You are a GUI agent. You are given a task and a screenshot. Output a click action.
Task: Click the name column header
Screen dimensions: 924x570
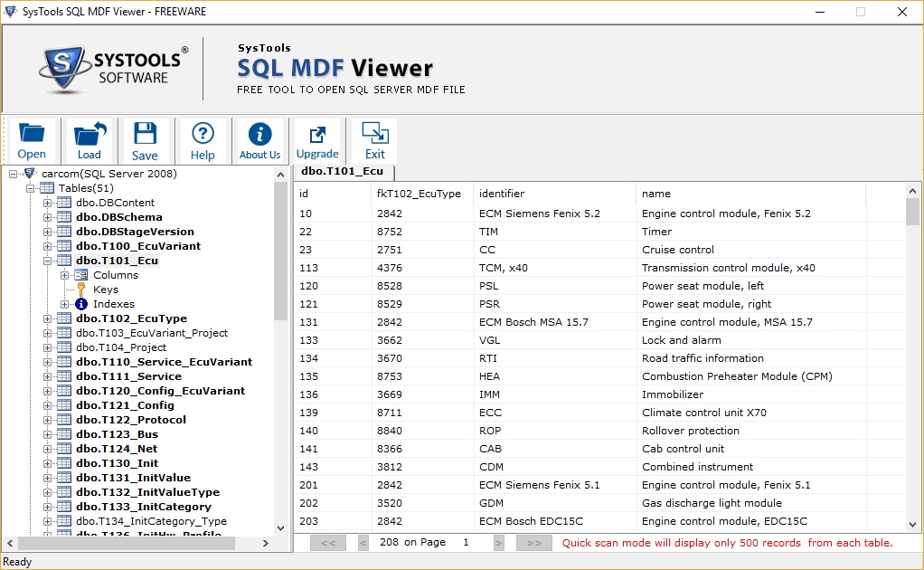[750, 194]
